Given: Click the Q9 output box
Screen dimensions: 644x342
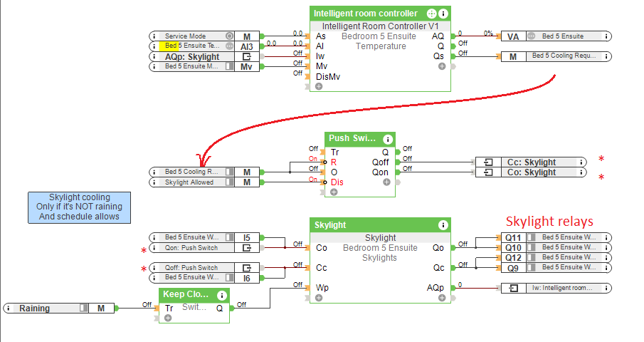Looking at the screenshot, I should pos(513,268).
